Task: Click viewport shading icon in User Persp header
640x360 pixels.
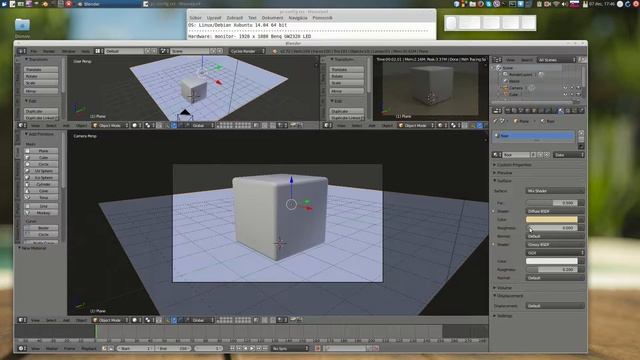Action: pos(136,125)
